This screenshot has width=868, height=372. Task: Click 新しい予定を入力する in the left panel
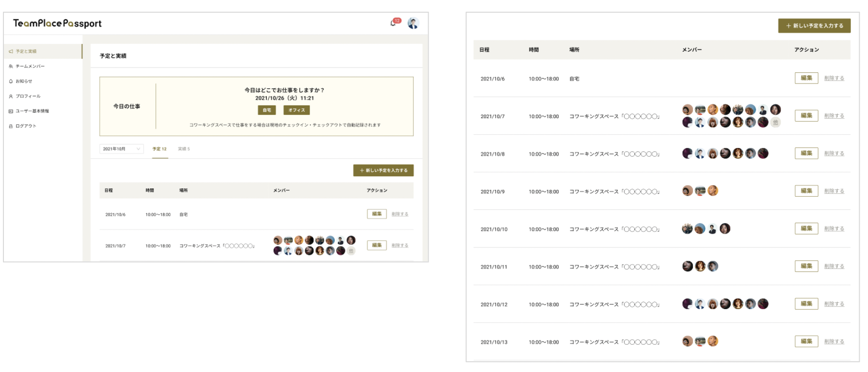[x=384, y=170]
